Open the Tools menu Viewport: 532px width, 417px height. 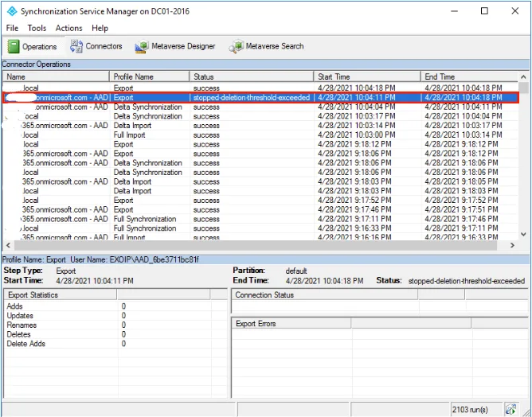coord(37,28)
